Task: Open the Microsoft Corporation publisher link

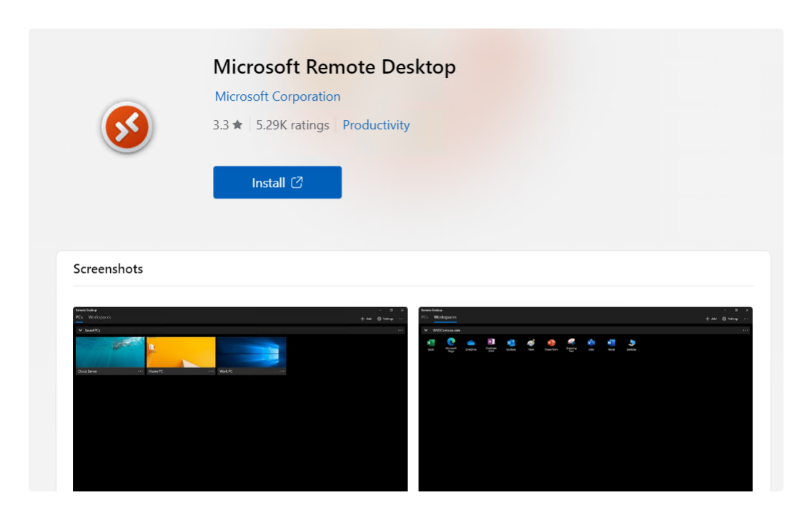Action: (x=277, y=96)
